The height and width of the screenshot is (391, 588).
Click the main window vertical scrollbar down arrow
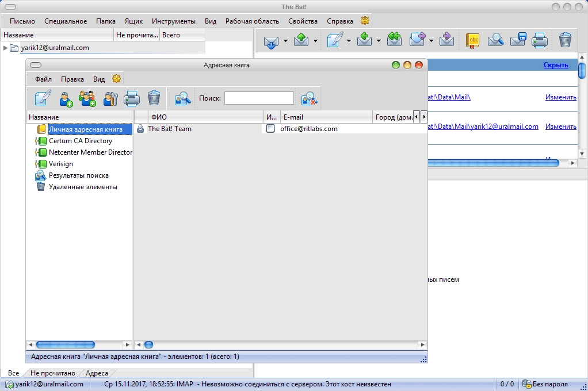[x=582, y=154]
